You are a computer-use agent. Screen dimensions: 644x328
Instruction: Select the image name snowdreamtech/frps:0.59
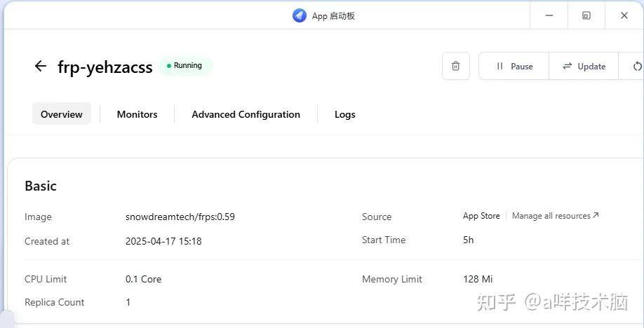pos(180,217)
